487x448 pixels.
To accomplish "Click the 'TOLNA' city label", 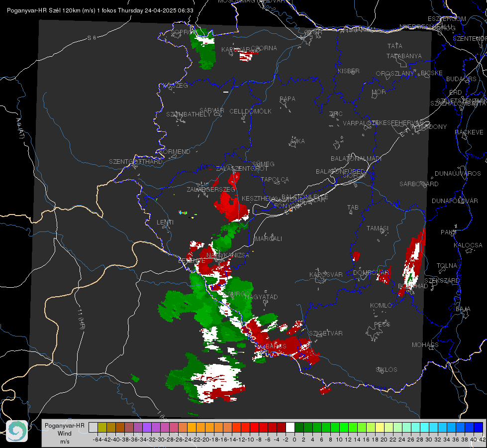I will point(447,265).
